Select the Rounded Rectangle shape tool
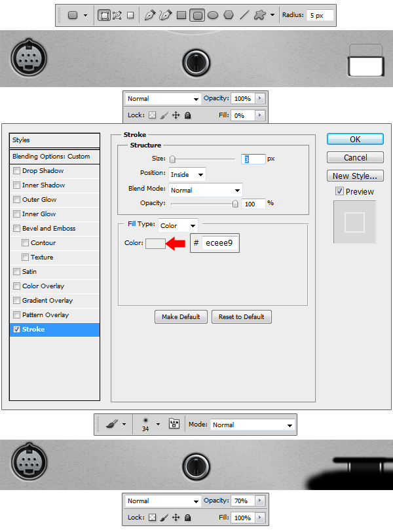Image resolution: width=393 pixels, height=532 pixels. click(x=197, y=15)
